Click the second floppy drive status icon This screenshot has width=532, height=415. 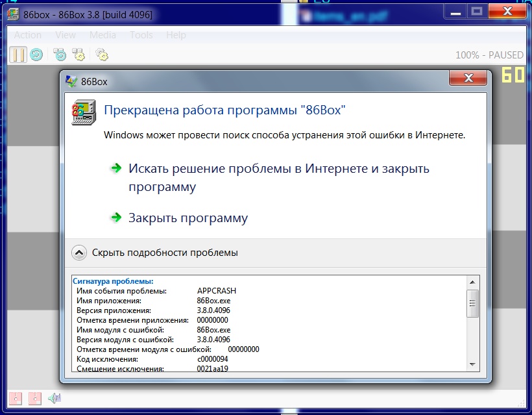tap(34, 398)
